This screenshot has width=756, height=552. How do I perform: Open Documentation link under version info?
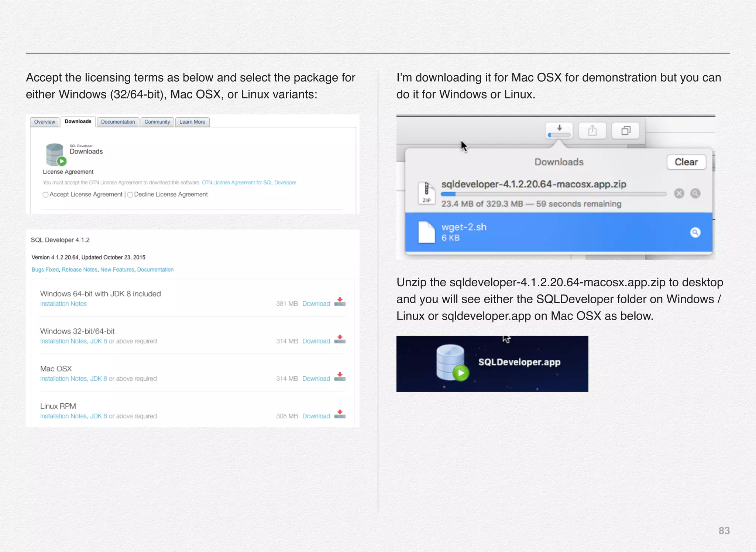(155, 270)
